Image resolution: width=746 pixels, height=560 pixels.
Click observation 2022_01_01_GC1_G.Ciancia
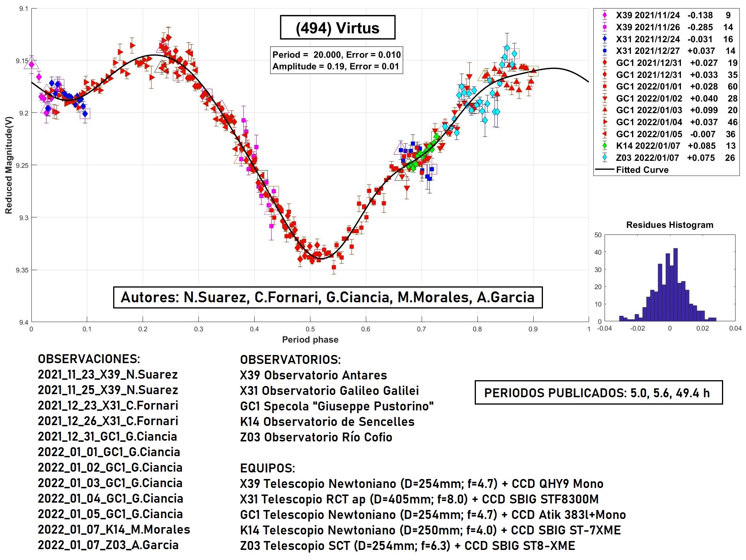pyautogui.click(x=109, y=452)
